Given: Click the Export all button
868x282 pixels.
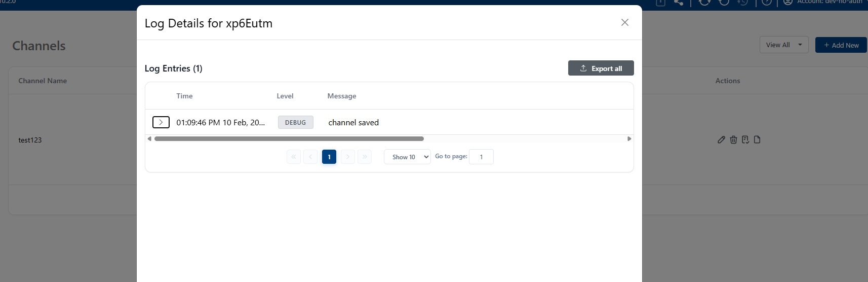Looking at the screenshot, I should (601, 68).
